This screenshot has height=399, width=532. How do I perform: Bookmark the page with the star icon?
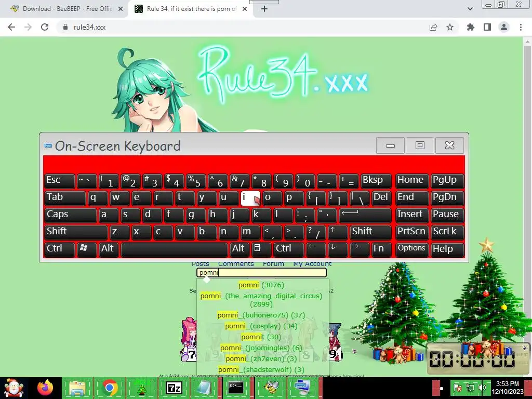(x=450, y=27)
